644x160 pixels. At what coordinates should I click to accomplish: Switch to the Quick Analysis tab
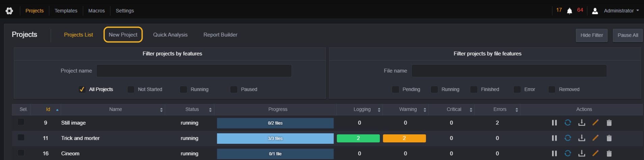170,35
